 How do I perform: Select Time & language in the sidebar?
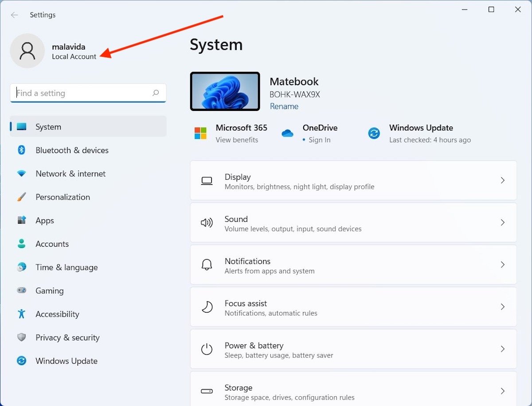coord(66,268)
